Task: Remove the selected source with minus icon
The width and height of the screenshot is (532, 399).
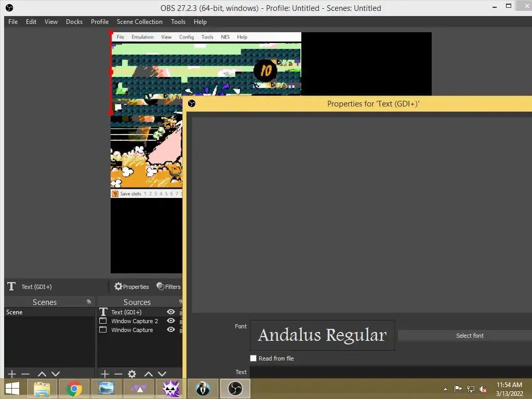Action: coord(118,374)
